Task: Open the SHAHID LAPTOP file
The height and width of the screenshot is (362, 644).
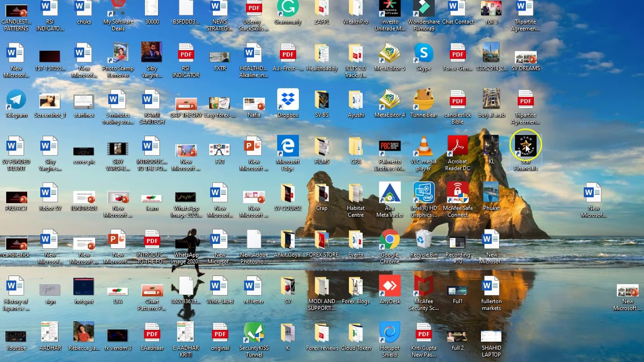Action: pyautogui.click(x=491, y=342)
